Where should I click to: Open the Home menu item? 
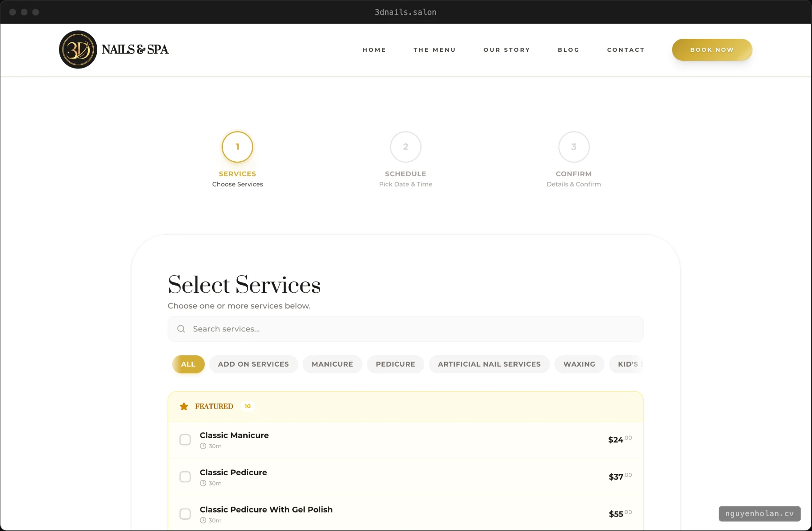pos(374,50)
